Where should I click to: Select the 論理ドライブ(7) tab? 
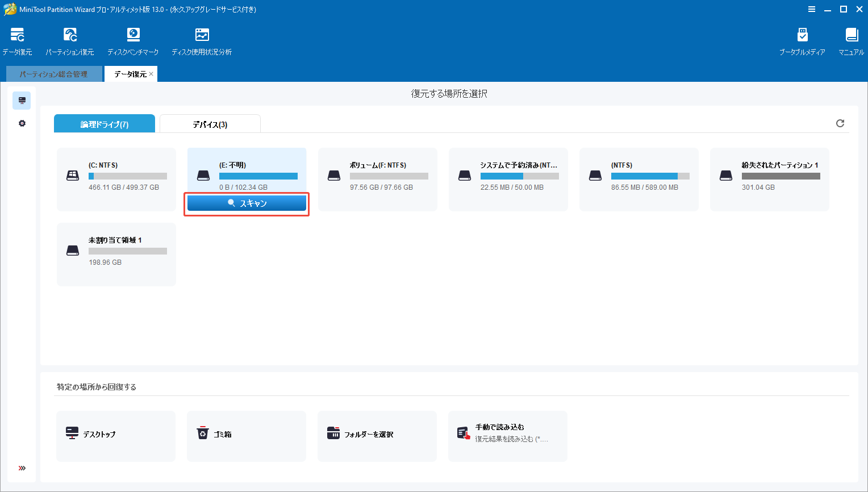pos(104,123)
